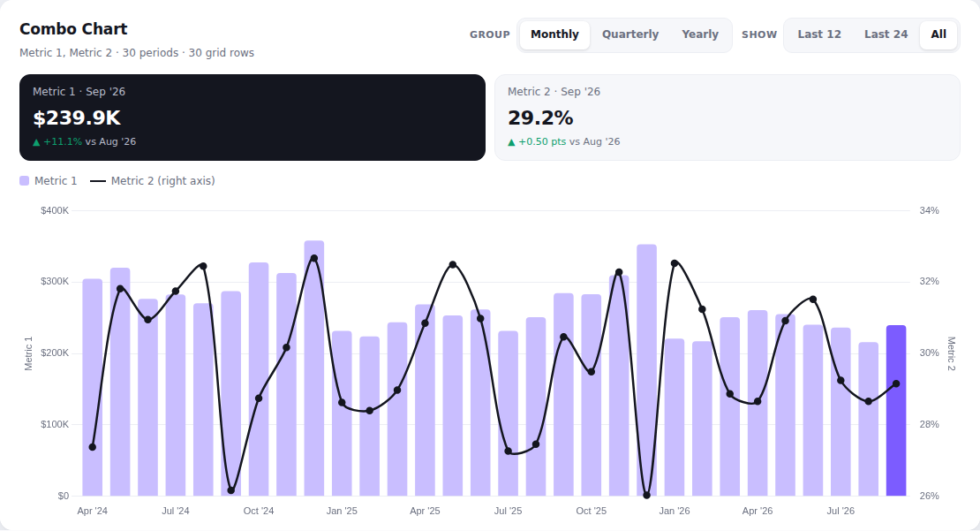
Task: Click the "+0.50 pts vs Aug '26" change text
Action: pyautogui.click(x=564, y=142)
